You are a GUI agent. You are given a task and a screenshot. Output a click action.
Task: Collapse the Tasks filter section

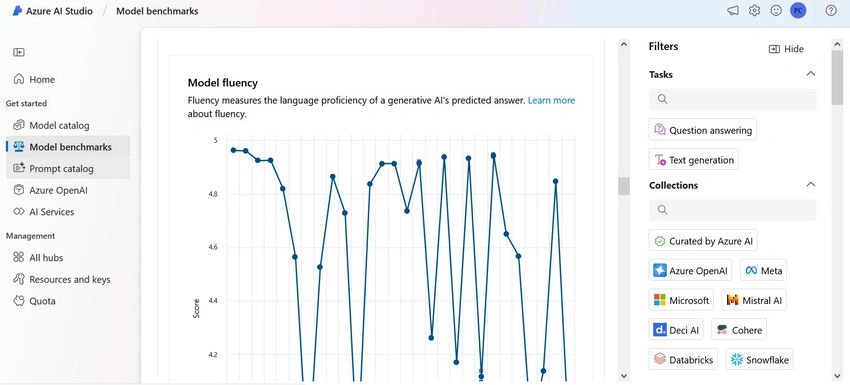point(810,74)
